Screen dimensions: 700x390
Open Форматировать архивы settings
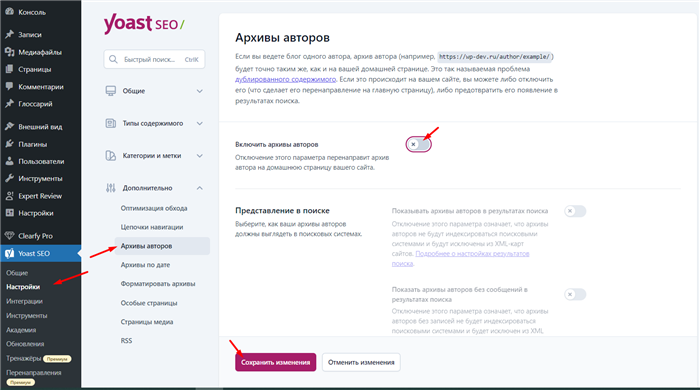158,283
